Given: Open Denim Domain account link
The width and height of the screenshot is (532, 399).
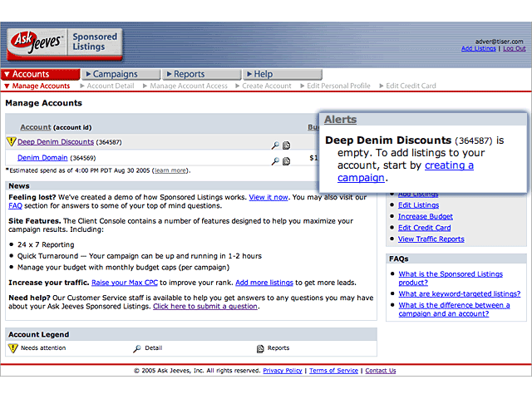Looking at the screenshot, I should [x=42, y=158].
